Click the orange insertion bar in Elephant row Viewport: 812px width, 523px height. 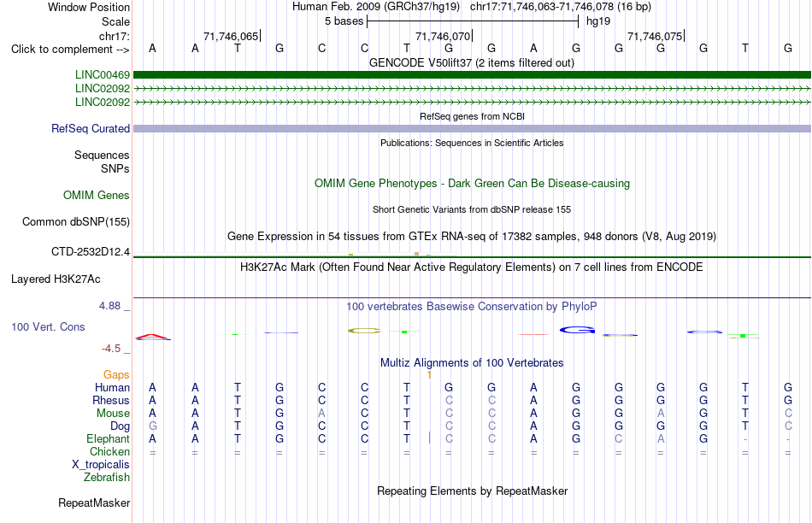click(x=429, y=438)
